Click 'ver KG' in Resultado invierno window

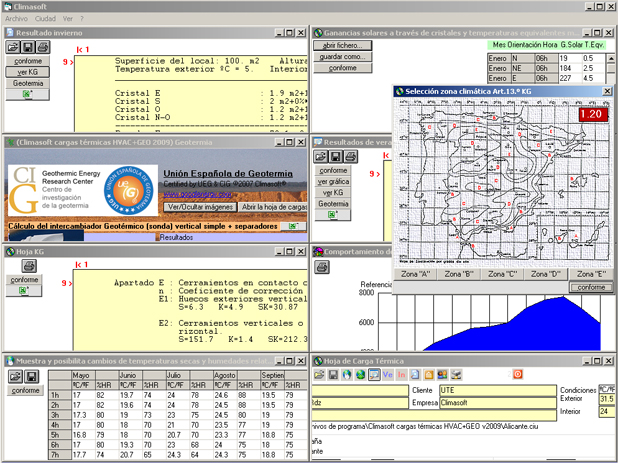tap(27, 72)
